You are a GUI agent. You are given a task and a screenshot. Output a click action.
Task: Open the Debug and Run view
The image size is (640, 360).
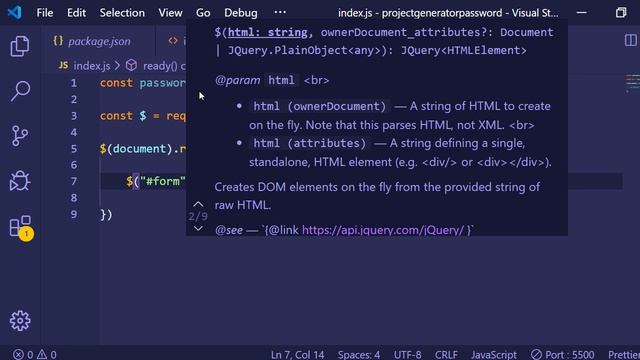click(x=20, y=180)
